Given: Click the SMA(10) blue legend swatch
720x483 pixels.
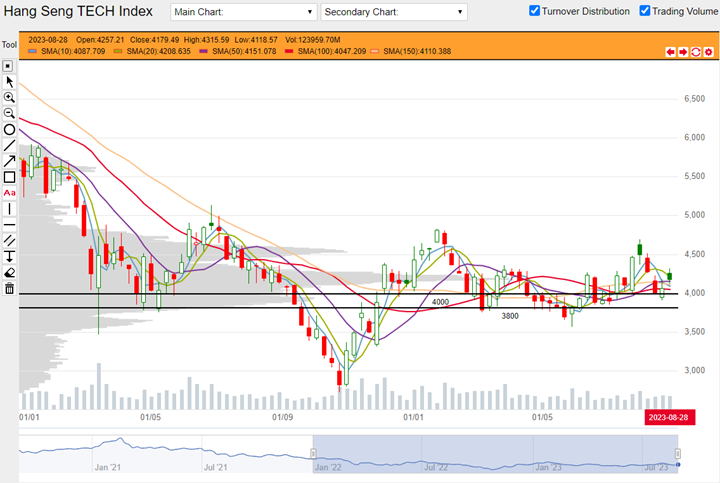Looking at the screenshot, I should pos(32,51).
